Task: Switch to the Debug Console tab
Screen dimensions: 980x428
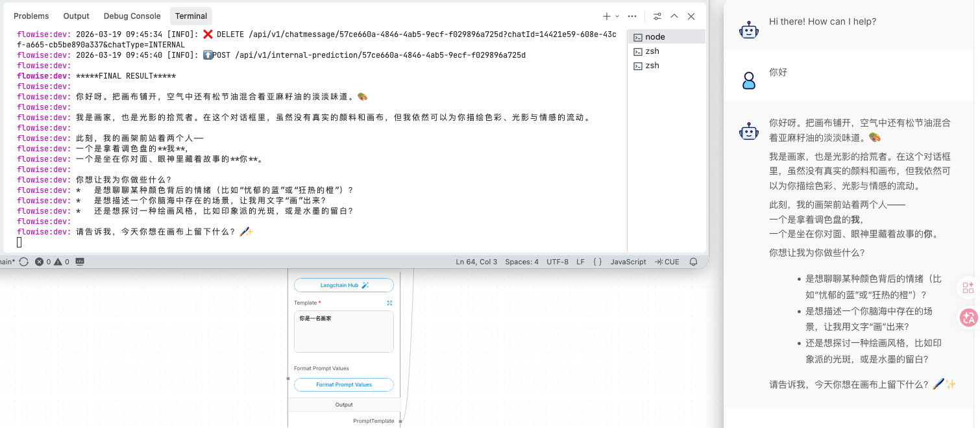Action: coord(132,16)
